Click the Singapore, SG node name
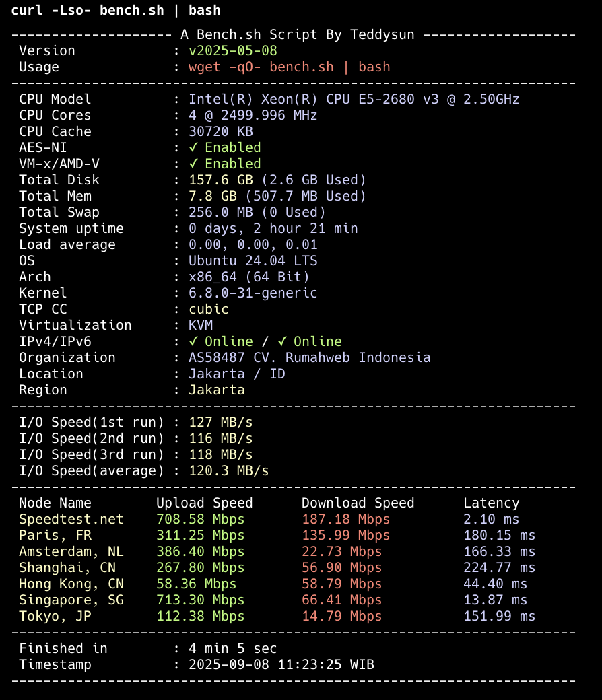Screen dimensions: 602x700 tap(71, 600)
